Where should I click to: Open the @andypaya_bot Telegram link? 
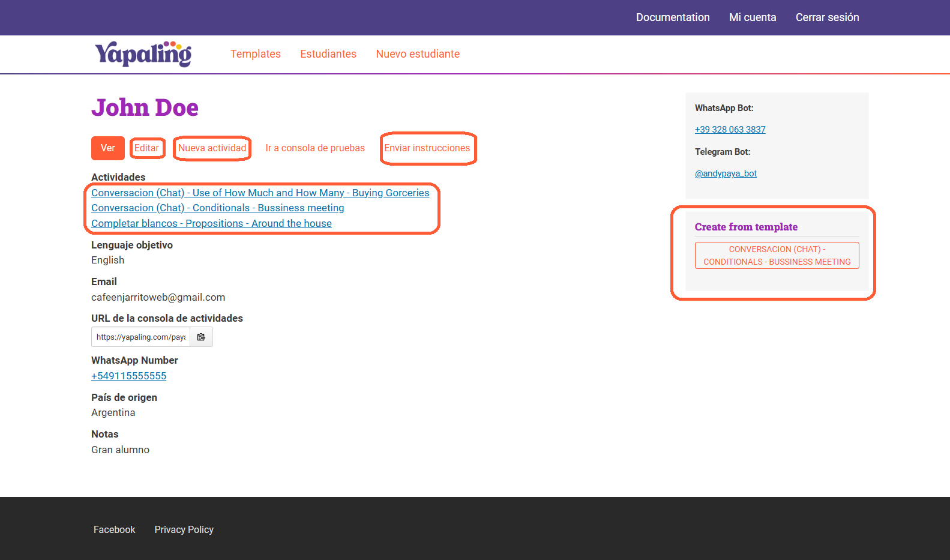pos(726,173)
